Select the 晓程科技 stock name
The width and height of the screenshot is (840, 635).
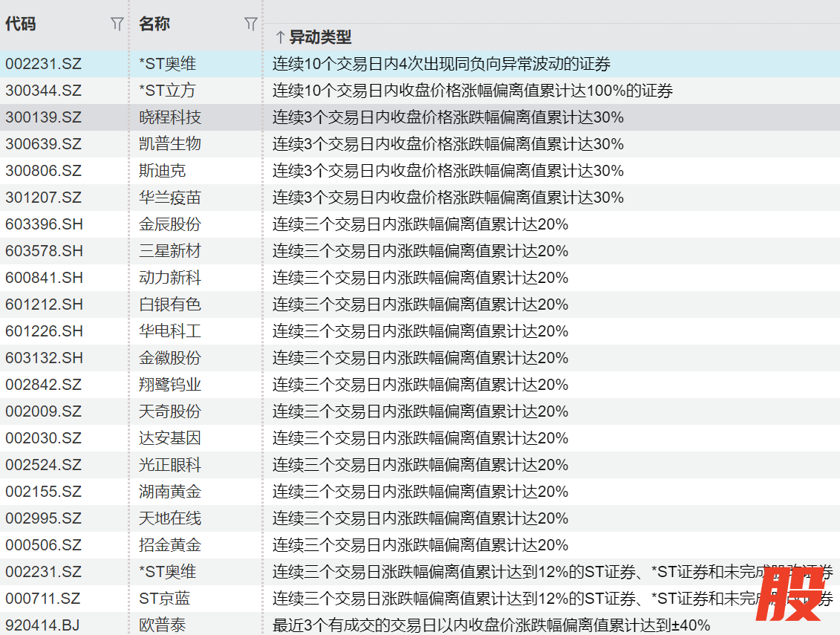click(170, 117)
